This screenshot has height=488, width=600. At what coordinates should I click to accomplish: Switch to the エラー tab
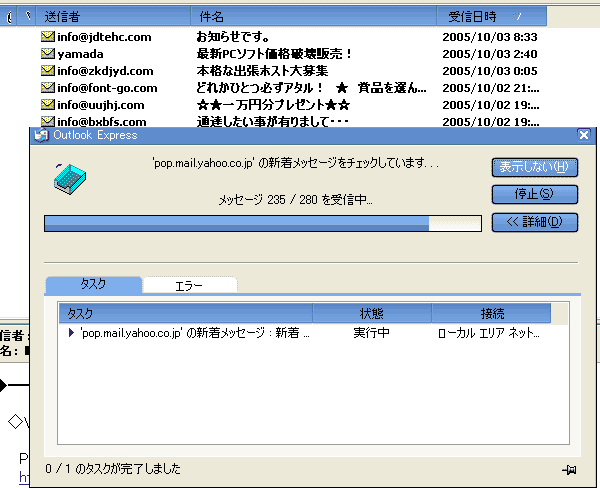[x=189, y=286]
